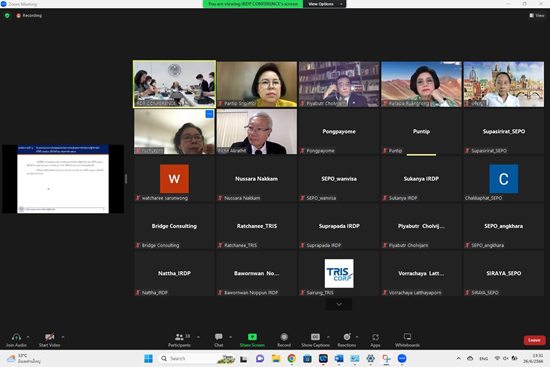The height and width of the screenshot is (367, 550).
Task: Click the shared screen slide thumbnail
Action: [x=63, y=179]
